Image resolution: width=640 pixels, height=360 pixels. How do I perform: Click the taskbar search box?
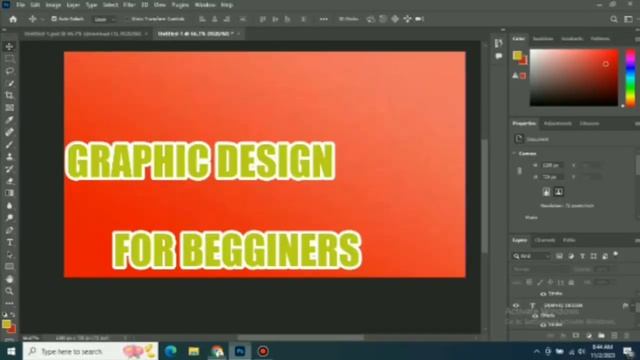[91, 351]
